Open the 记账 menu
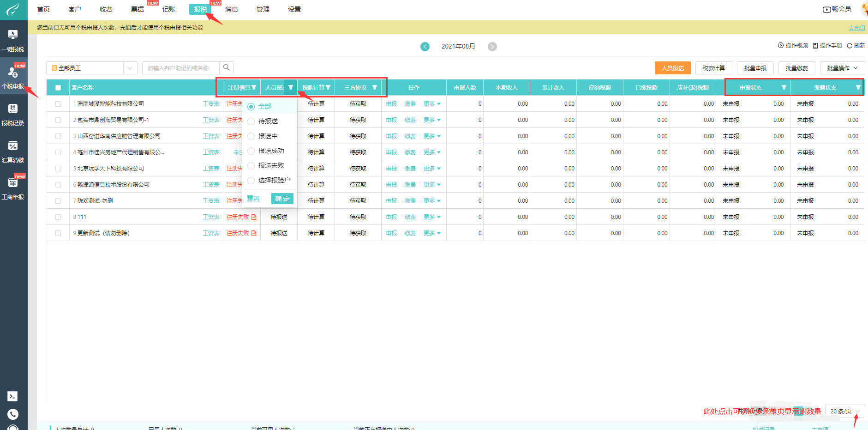 coord(169,9)
